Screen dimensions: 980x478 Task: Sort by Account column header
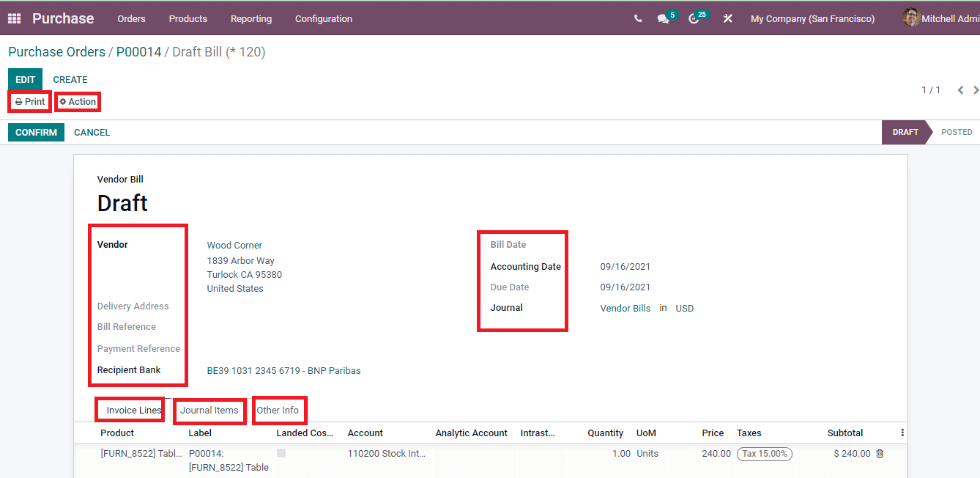click(x=365, y=433)
